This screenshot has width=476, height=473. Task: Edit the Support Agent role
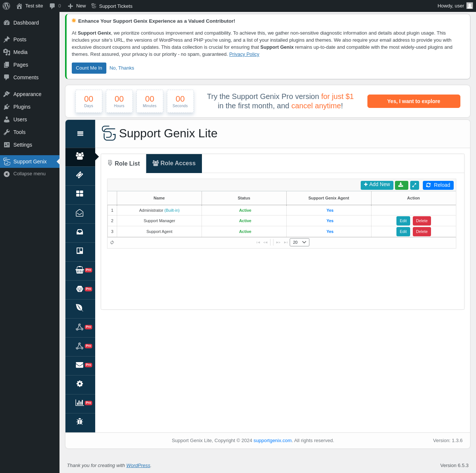tap(403, 232)
